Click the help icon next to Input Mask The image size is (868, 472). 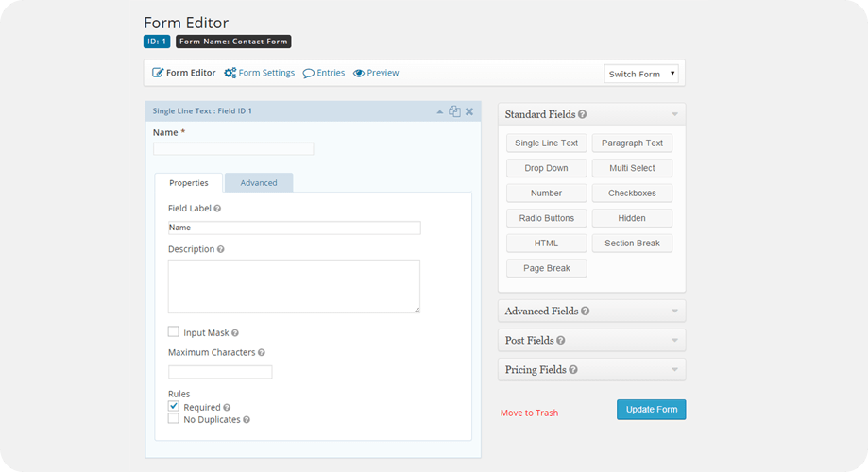(x=235, y=333)
